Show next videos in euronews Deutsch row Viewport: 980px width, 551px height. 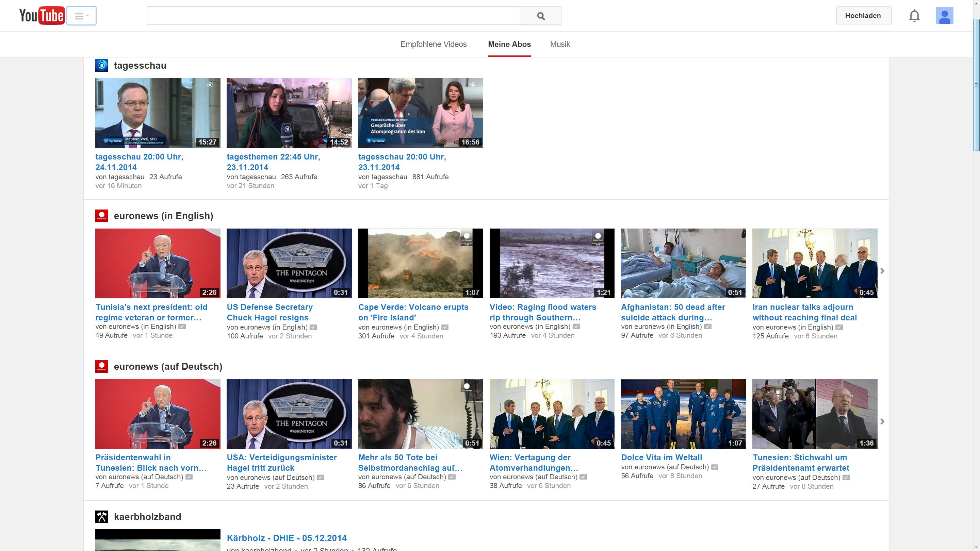tap(882, 421)
